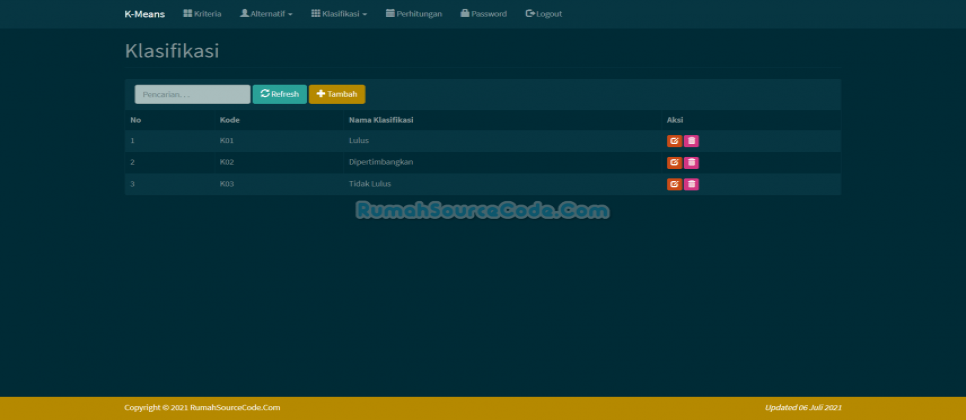Click the K-Means brand link
Image resolution: width=966 pixels, height=420 pixels.
tap(145, 14)
